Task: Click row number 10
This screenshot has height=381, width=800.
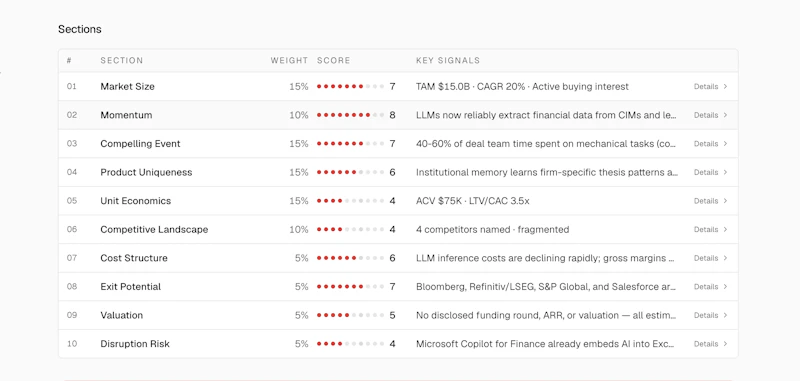Action: [71, 344]
